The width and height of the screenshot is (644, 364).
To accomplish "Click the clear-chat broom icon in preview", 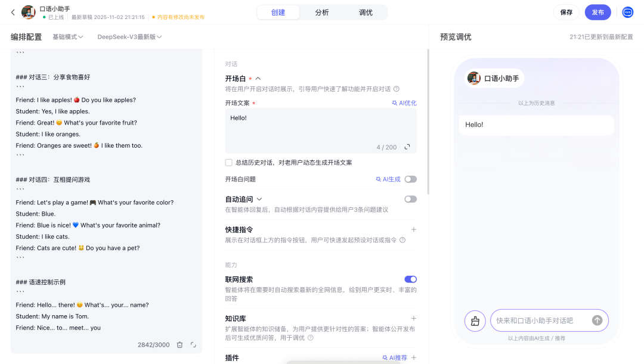I will [x=475, y=321].
